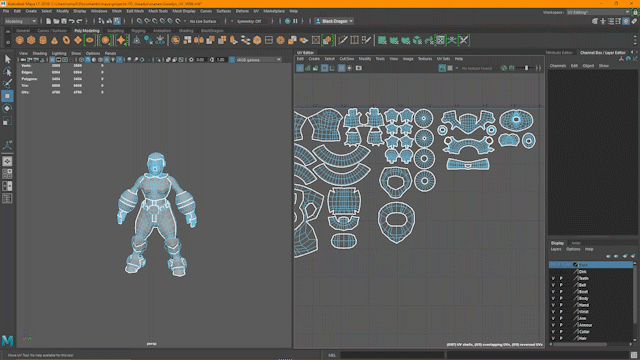The width and height of the screenshot is (640, 360).
Task: Toggle playback P of Arm layer
Action: tap(561, 318)
